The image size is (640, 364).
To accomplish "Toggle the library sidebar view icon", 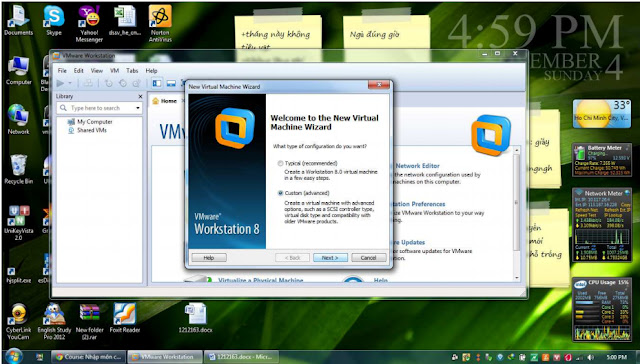I will click(157, 83).
